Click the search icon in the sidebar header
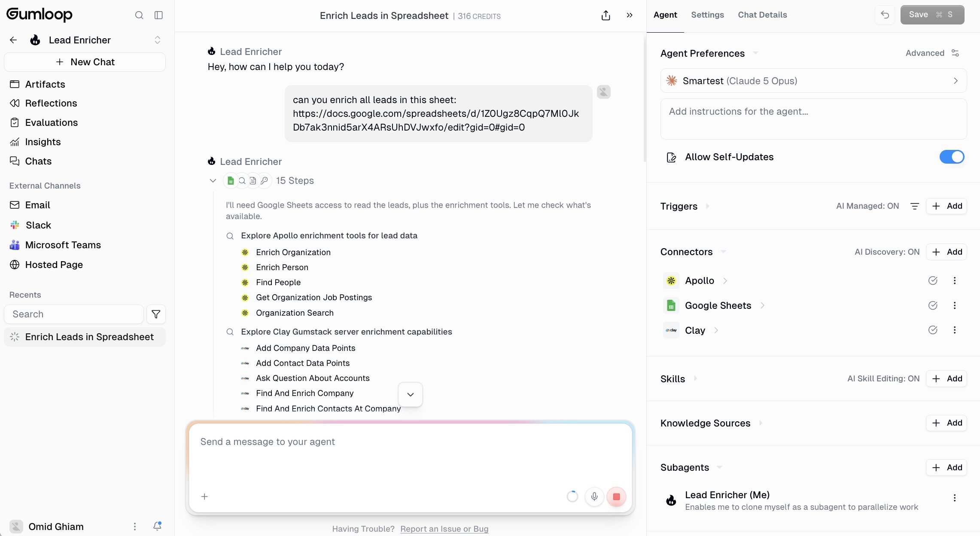 tap(139, 15)
